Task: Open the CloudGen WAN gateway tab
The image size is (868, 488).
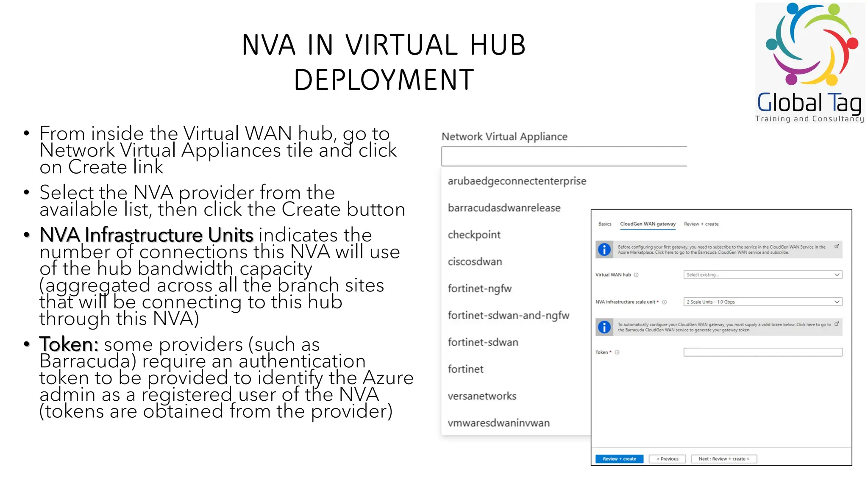Action: tap(648, 224)
